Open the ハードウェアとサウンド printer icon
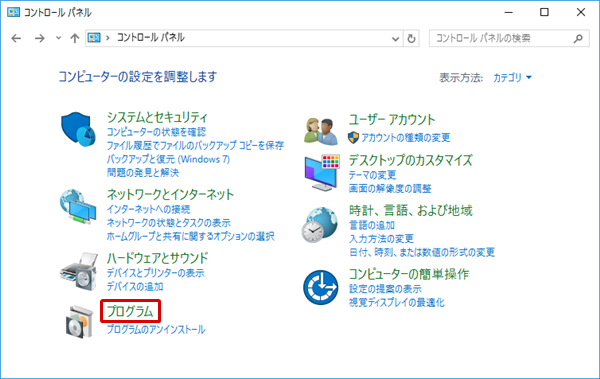Viewport: 600px width, 379px height. (79, 271)
